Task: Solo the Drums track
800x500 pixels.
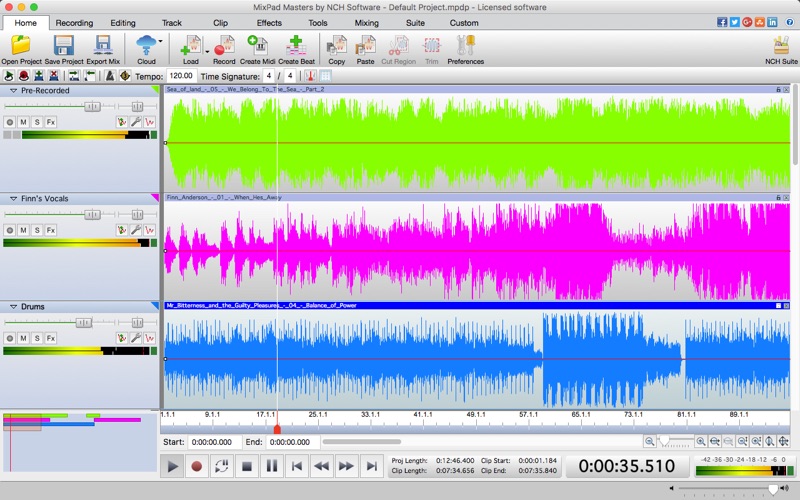Action: (37, 339)
